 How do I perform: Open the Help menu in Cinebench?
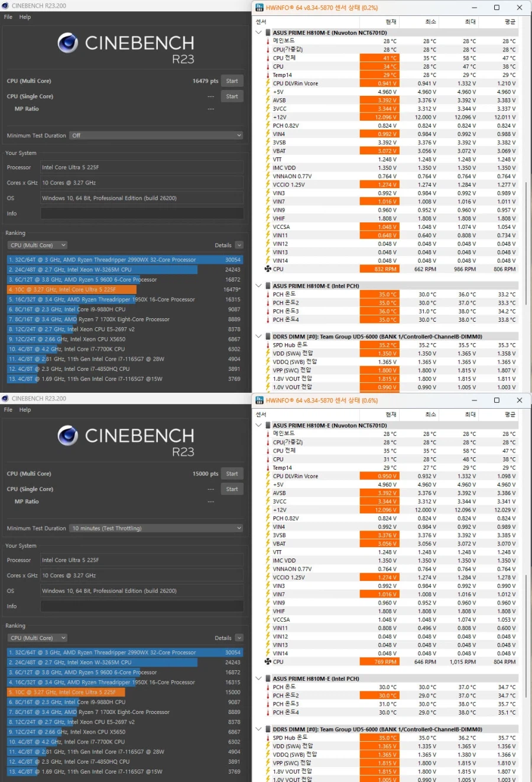24,17
